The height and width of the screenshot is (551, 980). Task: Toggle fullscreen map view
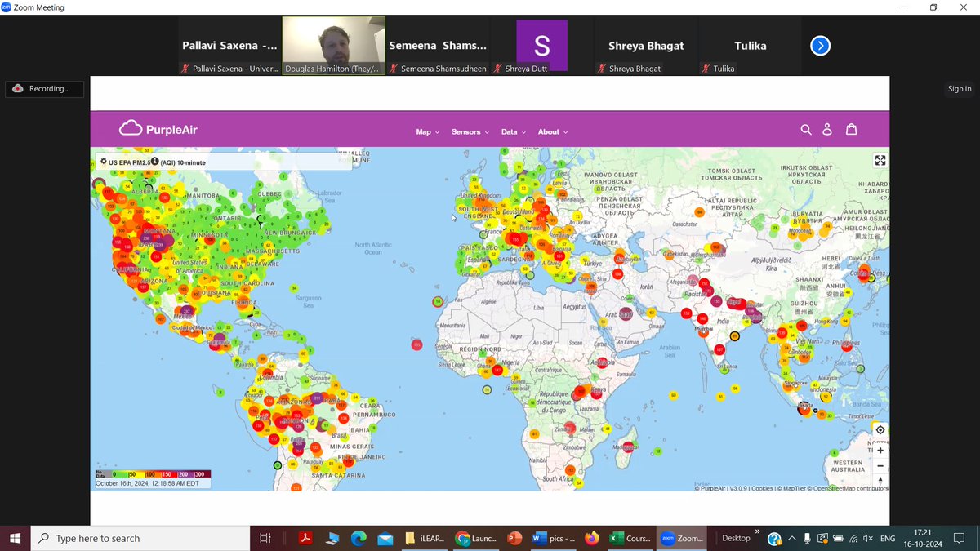(880, 160)
